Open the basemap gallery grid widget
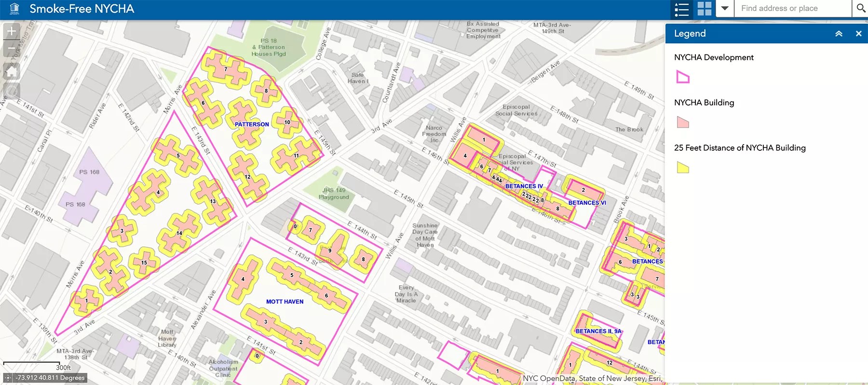 point(704,9)
